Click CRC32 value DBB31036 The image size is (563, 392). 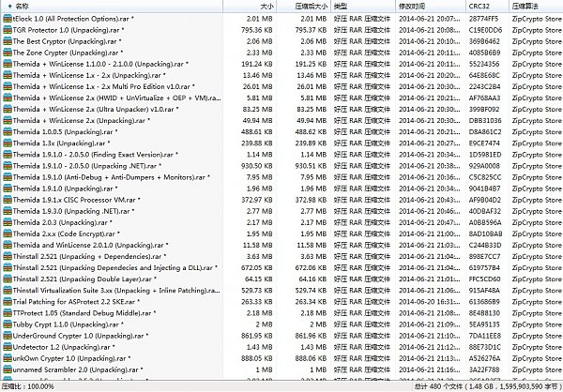coord(485,121)
